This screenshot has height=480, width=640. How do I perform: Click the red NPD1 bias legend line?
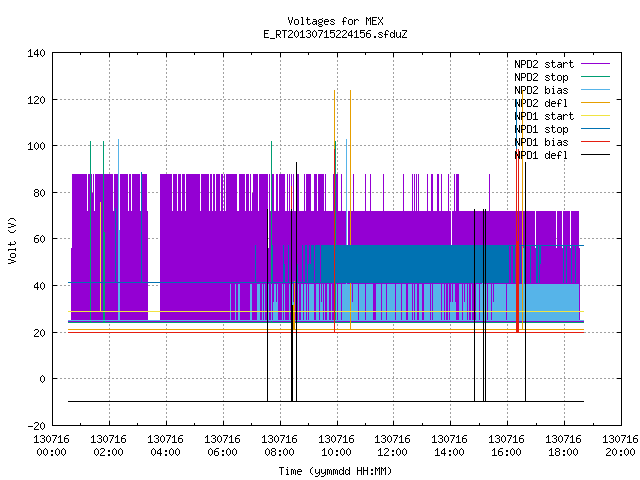(595, 142)
